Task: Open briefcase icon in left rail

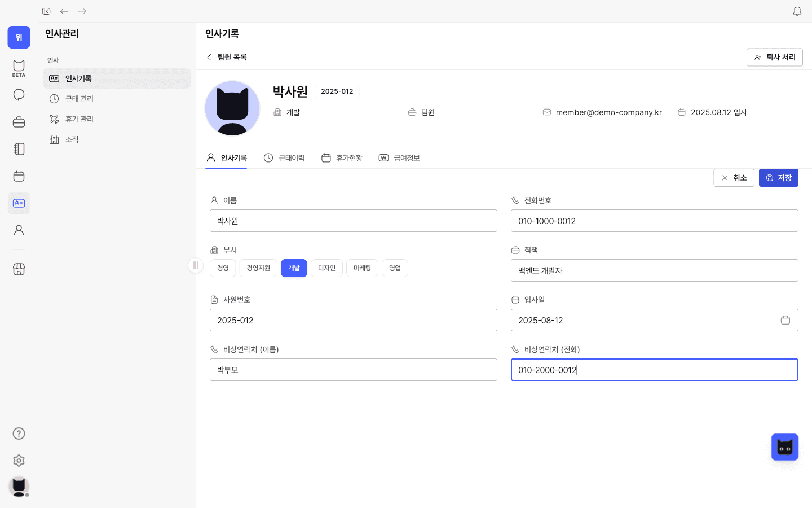Action: pyautogui.click(x=19, y=122)
